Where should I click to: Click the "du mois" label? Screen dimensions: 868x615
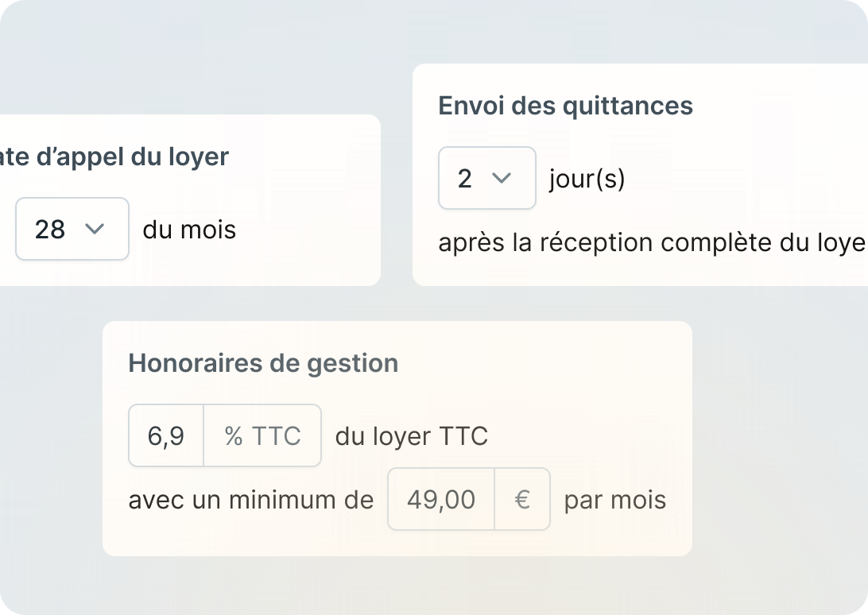[189, 230]
